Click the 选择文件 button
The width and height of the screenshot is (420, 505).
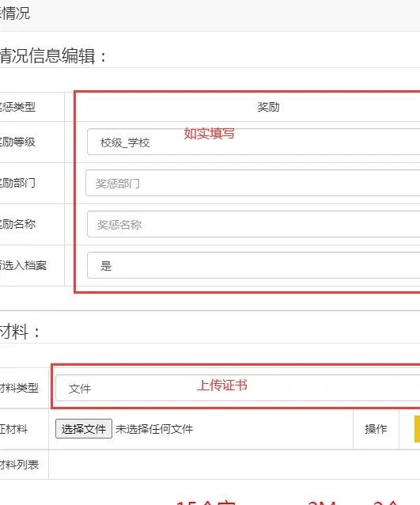tap(84, 429)
